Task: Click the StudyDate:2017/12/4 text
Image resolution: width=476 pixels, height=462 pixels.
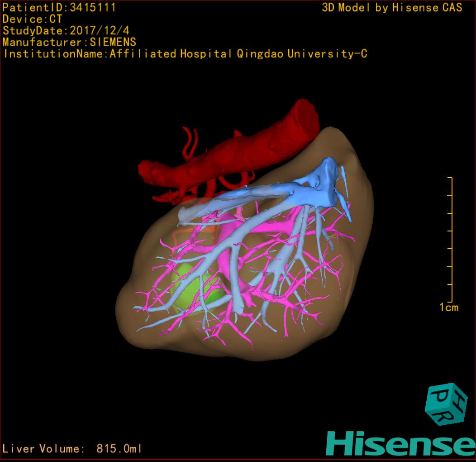Action: coord(66,31)
